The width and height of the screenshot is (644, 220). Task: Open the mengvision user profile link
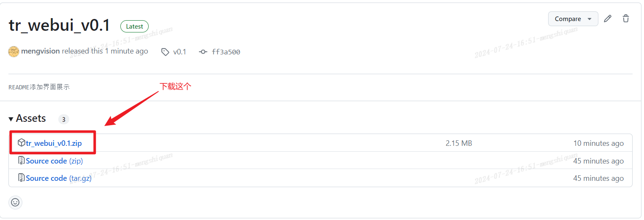coord(41,51)
